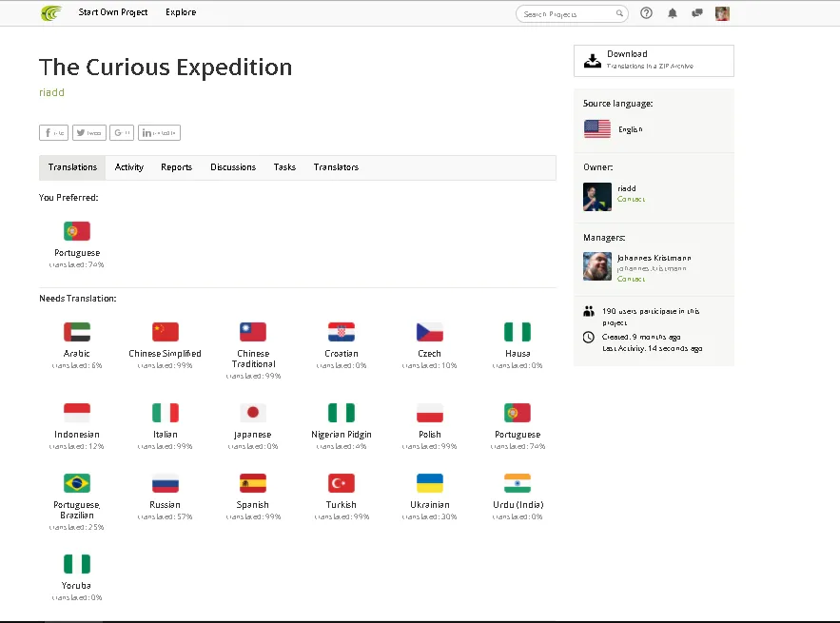Viewport: 840px width, 623px height.
Task: Open the help question mark icon
Action: tap(646, 13)
